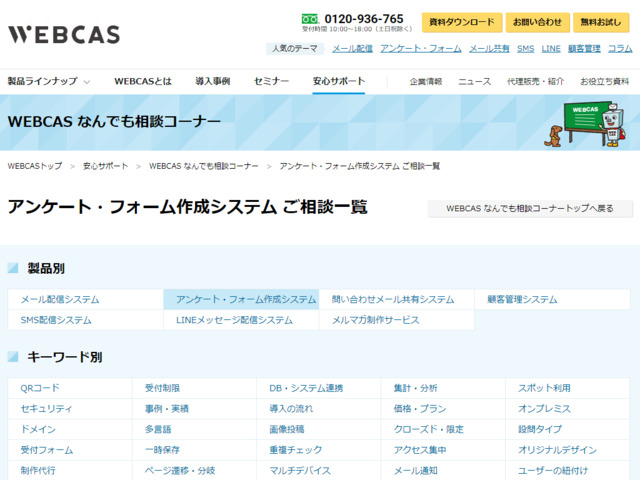
Task: Open the コラム theme link
Action: pos(620,49)
